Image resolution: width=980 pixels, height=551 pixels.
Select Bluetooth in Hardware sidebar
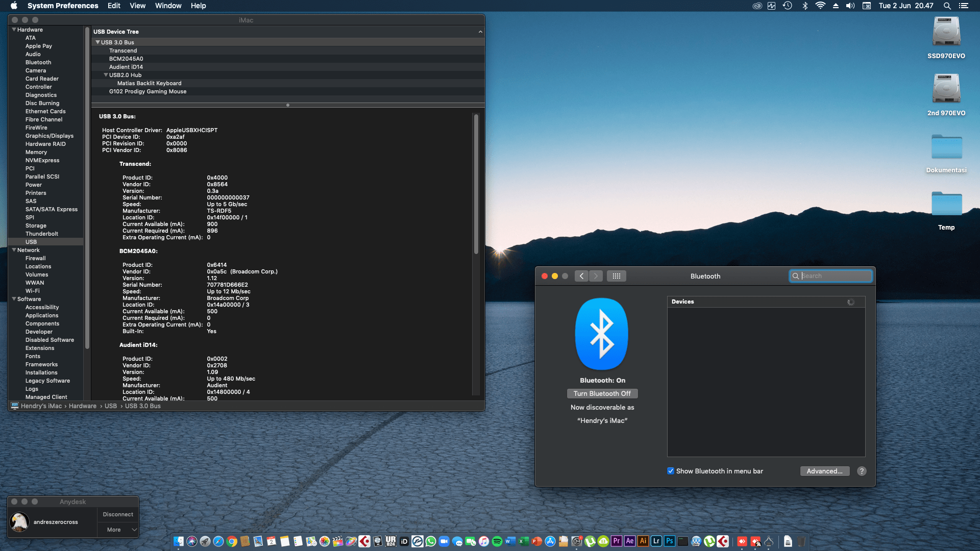pos(38,62)
